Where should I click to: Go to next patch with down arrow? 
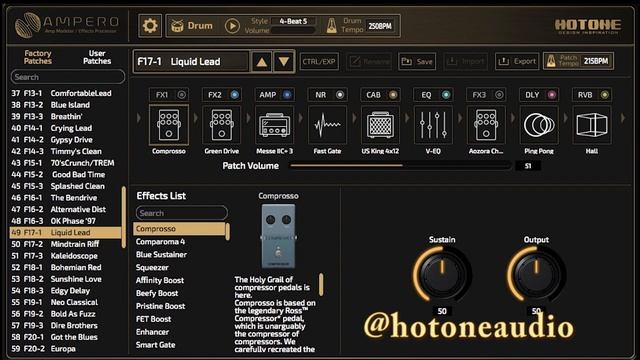tap(284, 62)
